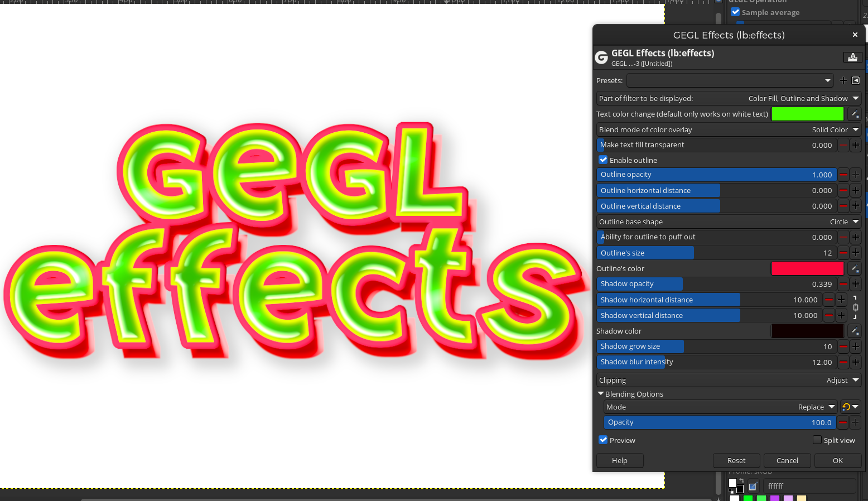Increase Outline vertical distance with plus
This screenshot has height=501, width=868.
click(856, 206)
